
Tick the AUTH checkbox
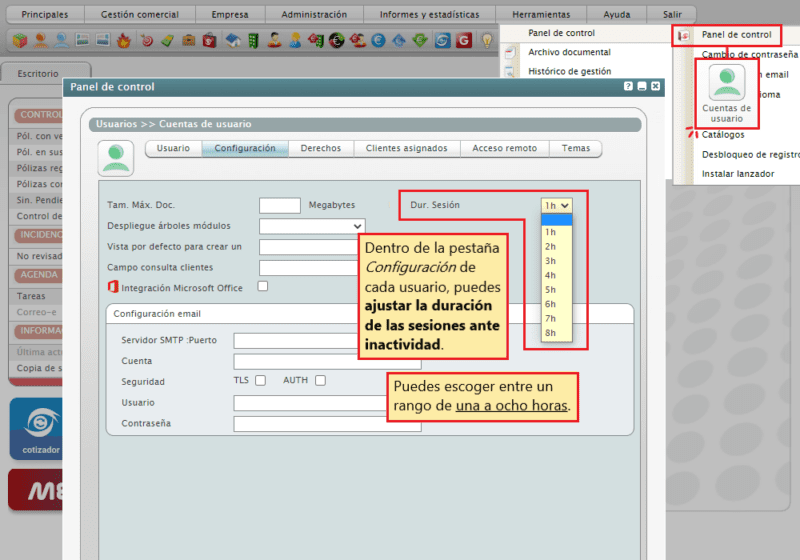(320, 380)
